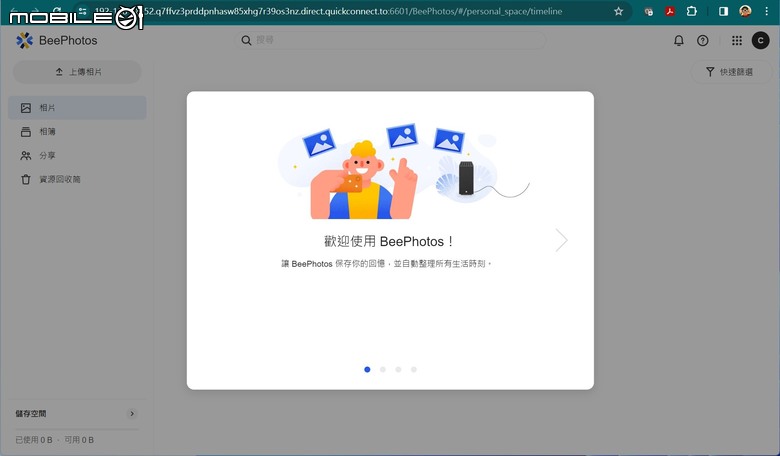Select 分享 in the sidebar
Image resolution: width=780 pixels, height=456 pixels.
[77, 156]
